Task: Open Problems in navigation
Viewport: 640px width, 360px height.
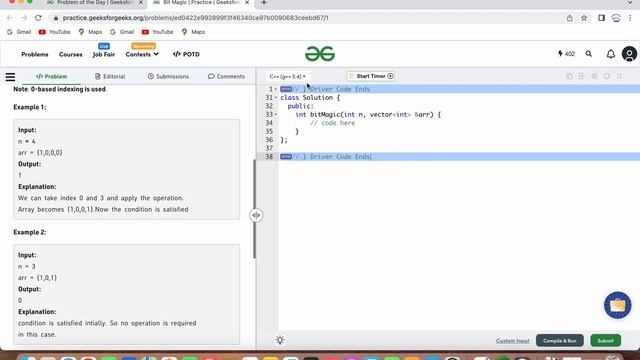Action: tap(35, 54)
